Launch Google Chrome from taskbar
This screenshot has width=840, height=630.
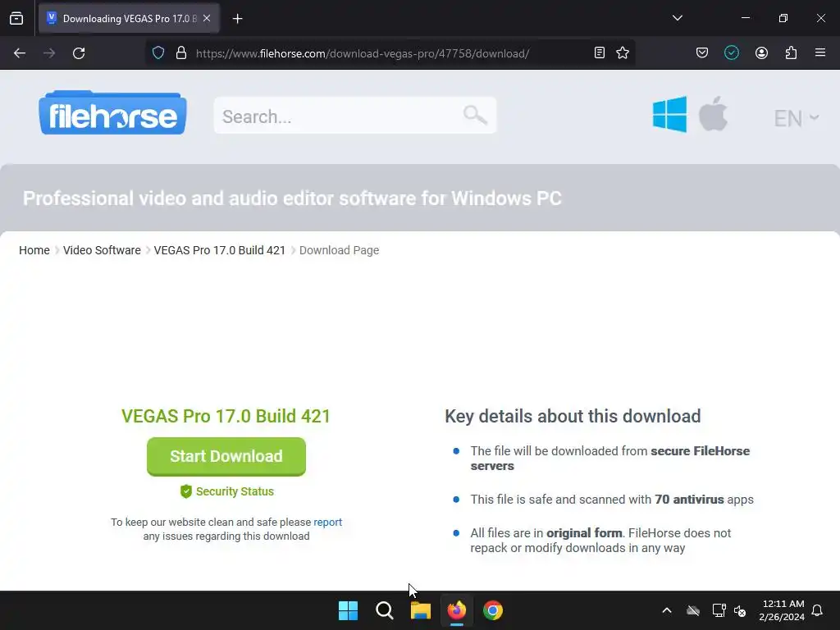coord(493,610)
